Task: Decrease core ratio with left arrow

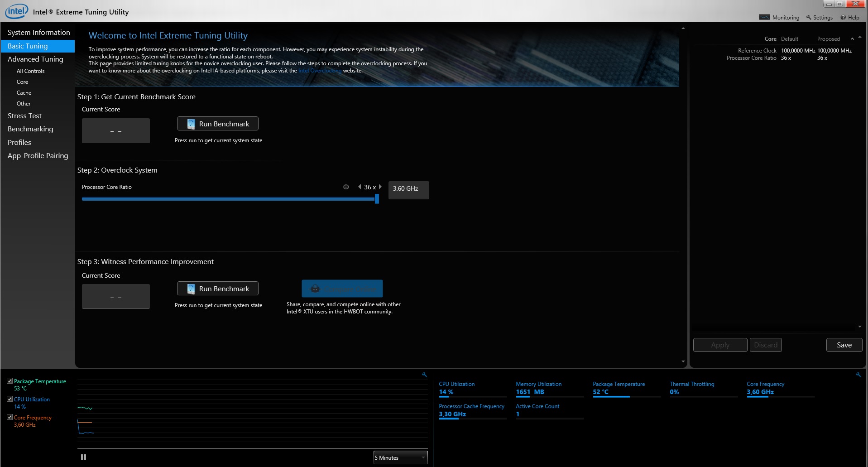Action: click(360, 187)
